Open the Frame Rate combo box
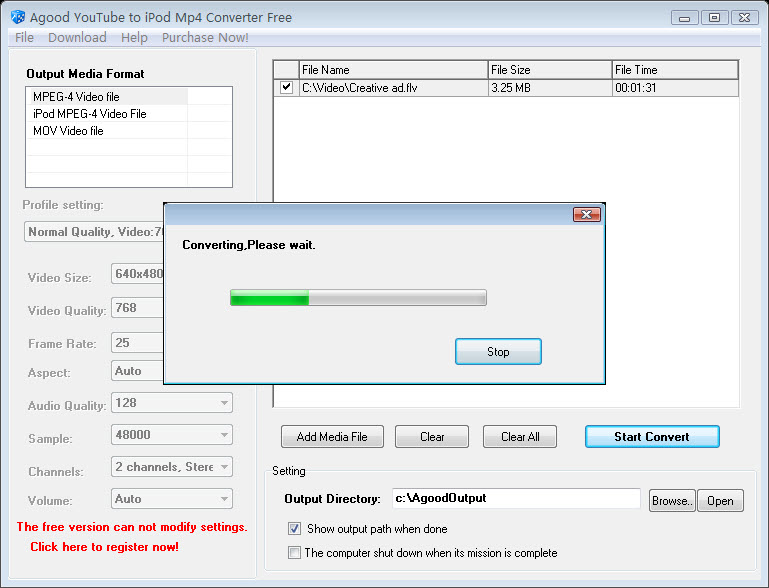This screenshot has height=588, width=769. (x=137, y=342)
